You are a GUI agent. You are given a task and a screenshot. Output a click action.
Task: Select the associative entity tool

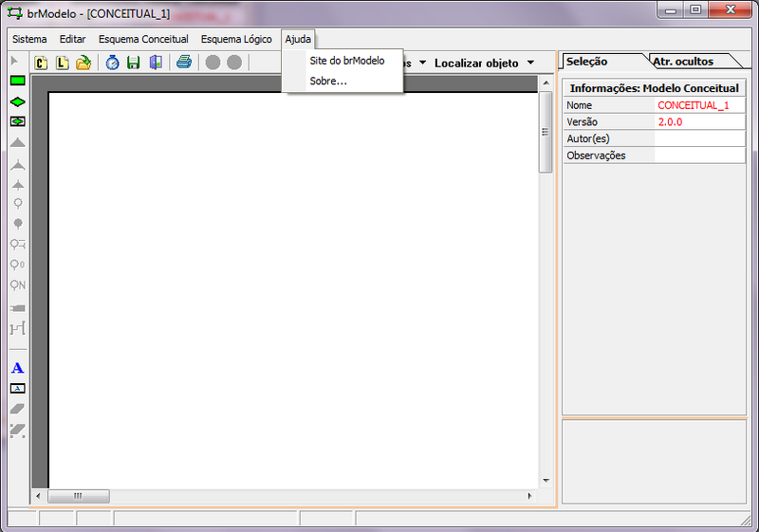coord(17,121)
